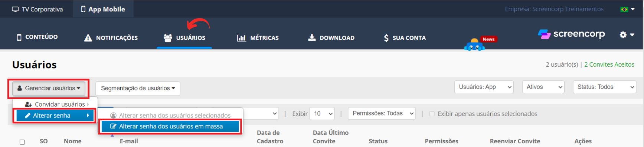Click the warning triangle Notificações icon
Image resolution: width=644 pixels, height=147 pixels.
(88, 38)
